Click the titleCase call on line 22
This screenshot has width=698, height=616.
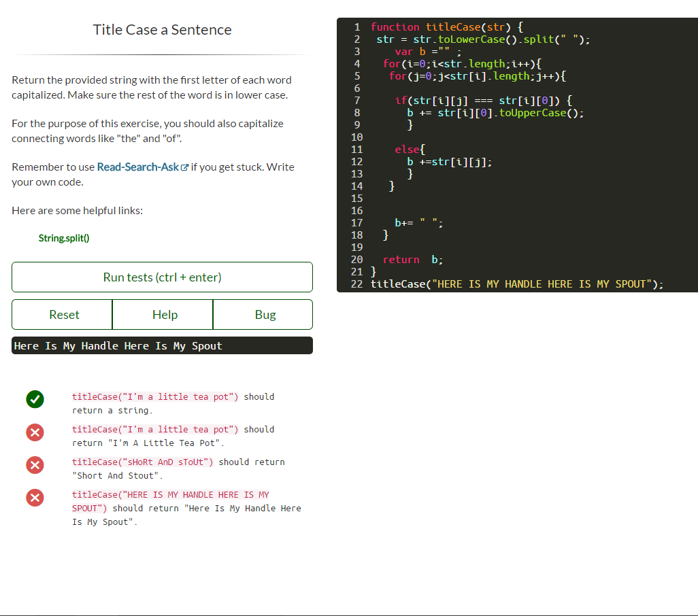click(517, 284)
